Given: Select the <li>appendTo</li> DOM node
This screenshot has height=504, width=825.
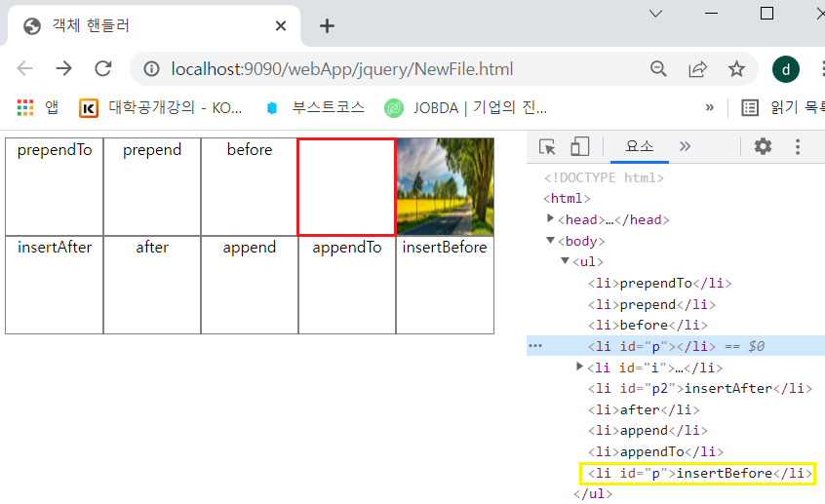Looking at the screenshot, I should [x=655, y=452].
